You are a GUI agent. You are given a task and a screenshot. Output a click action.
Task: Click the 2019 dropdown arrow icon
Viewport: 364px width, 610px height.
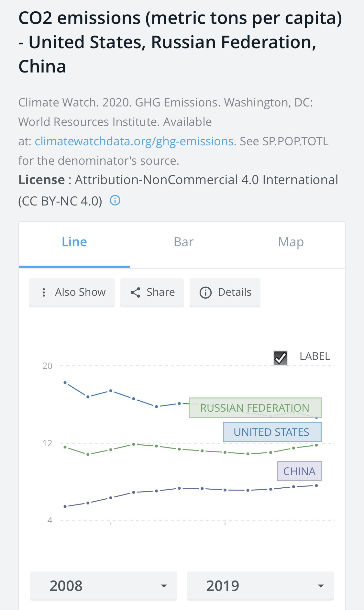pos(321,586)
